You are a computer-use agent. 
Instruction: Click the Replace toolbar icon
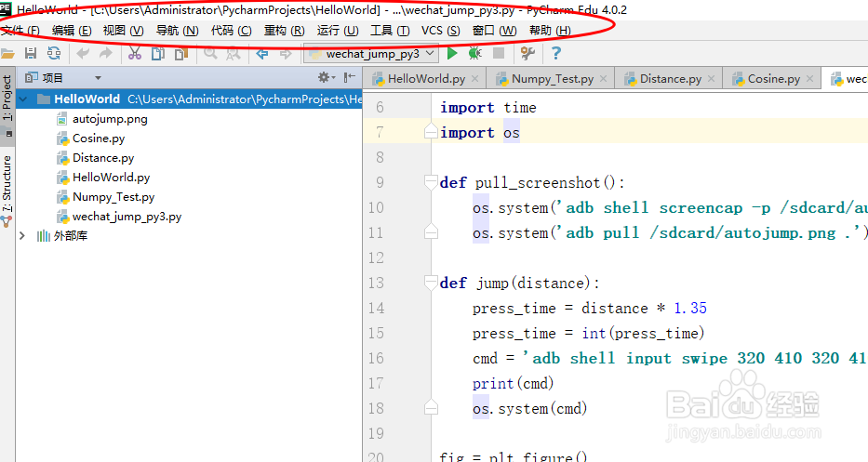click(x=234, y=54)
